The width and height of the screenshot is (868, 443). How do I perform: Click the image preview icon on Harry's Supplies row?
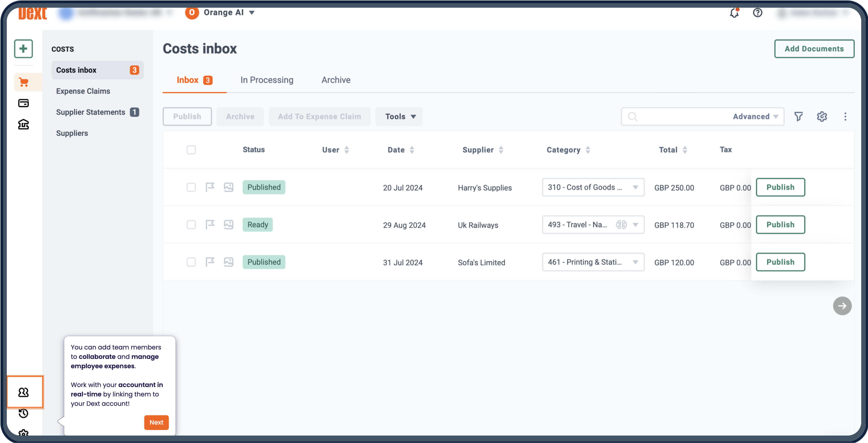pos(228,187)
